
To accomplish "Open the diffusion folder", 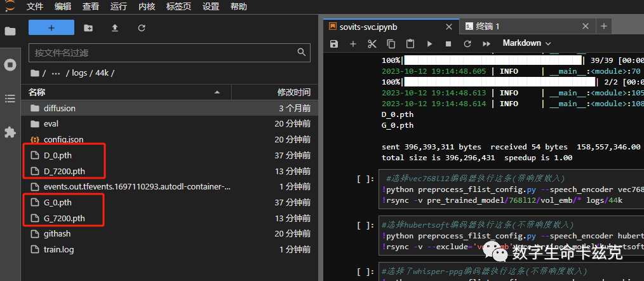I will [x=170, y=108].
